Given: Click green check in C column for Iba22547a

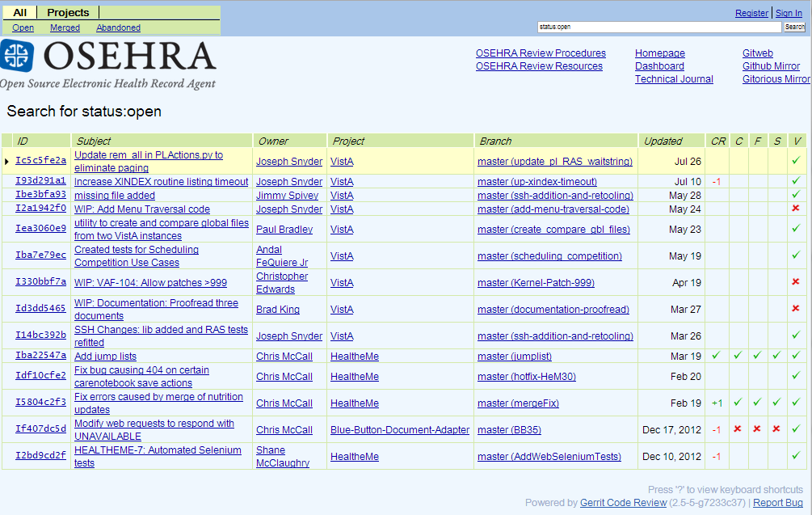Looking at the screenshot, I should point(737,356).
